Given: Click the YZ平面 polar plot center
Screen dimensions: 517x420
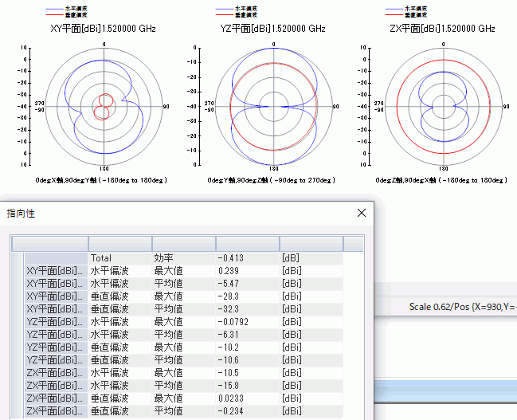Looking at the screenshot, I should [272, 106].
